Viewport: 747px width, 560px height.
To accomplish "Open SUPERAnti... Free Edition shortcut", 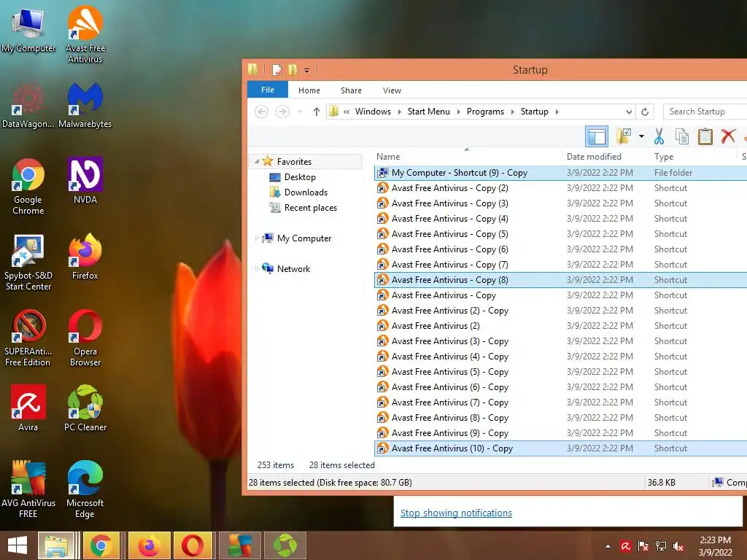I will click(x=28, y=338).
